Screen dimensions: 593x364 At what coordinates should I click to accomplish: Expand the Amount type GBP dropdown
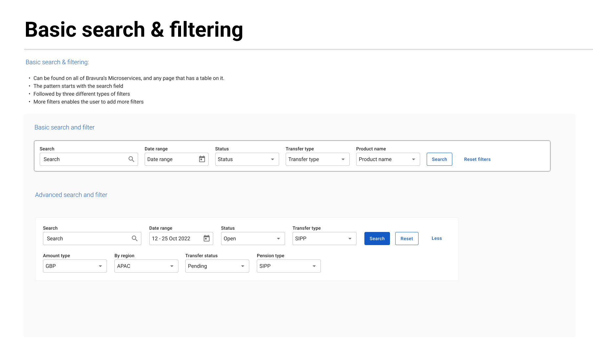click(x=75, y=266)
